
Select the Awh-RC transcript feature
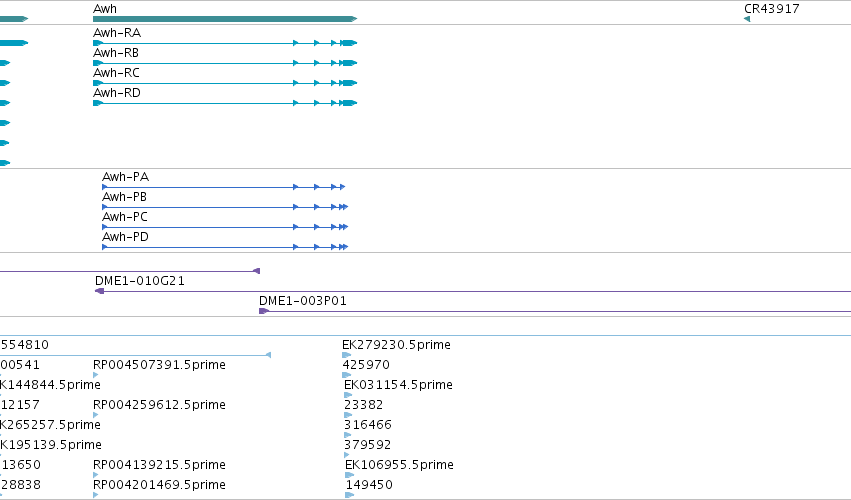pos(225,83)
